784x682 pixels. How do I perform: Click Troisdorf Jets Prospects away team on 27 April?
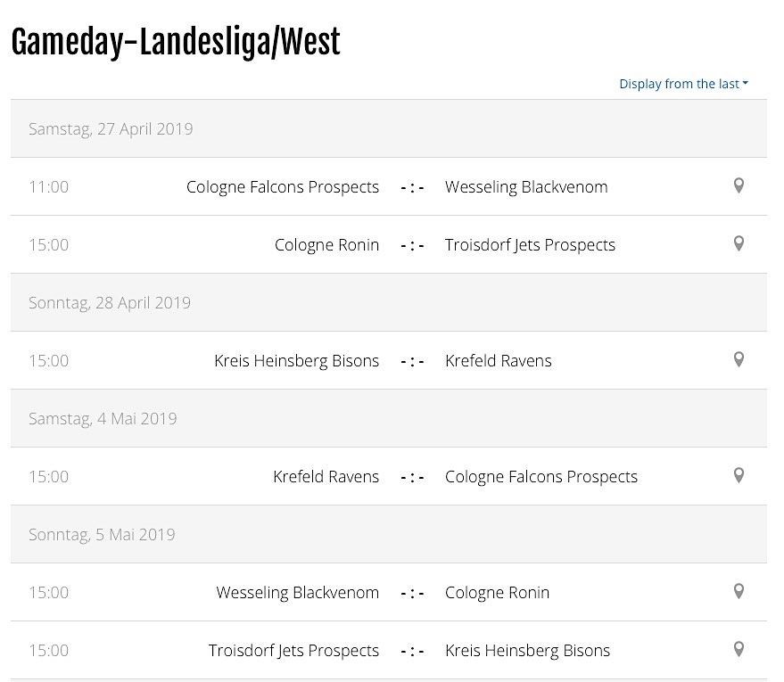pos(530,245)
